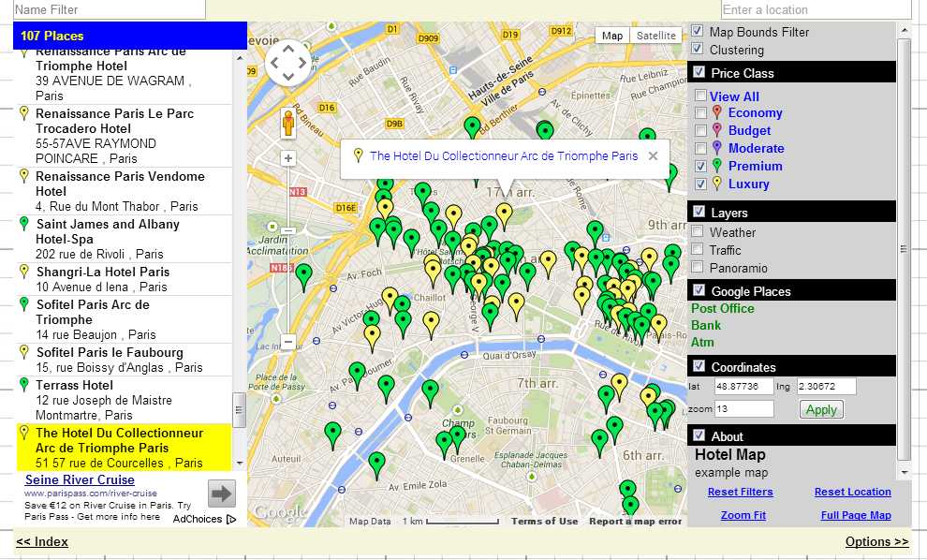Show Bank places

(x=706, y=325)
